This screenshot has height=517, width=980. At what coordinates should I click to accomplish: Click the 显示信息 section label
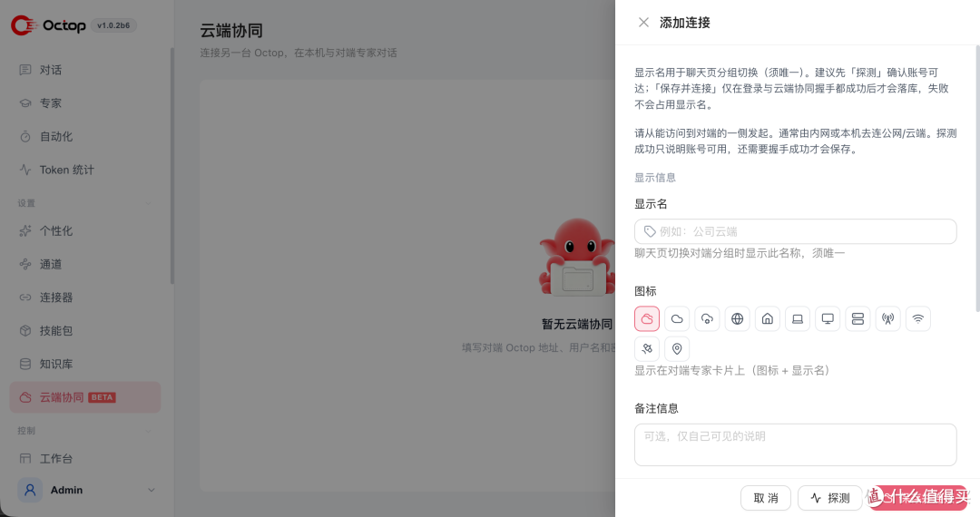coord(655,178)
